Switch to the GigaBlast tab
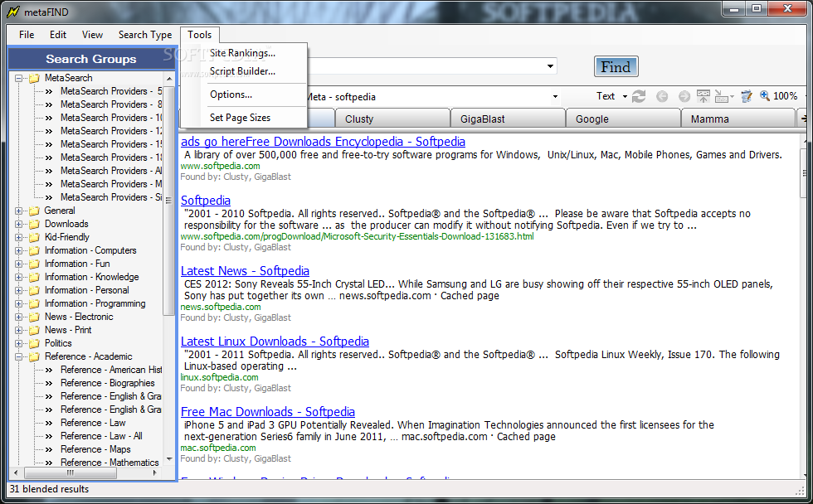The image size is (813, 504). [x=508, y=119]
